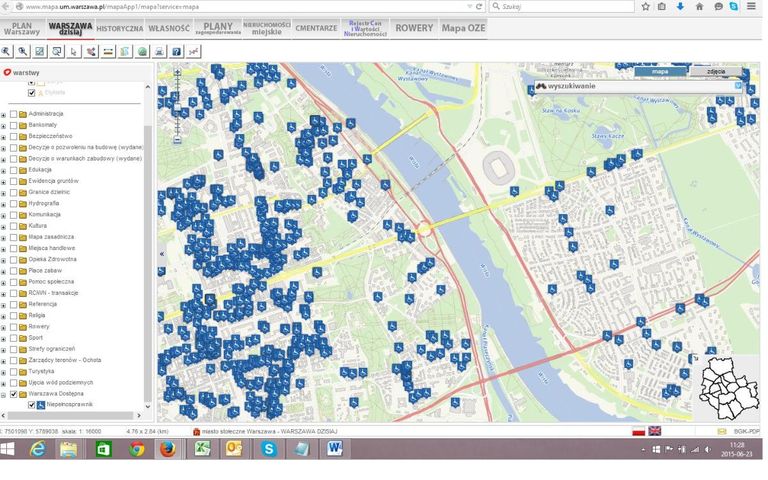The height and width of the screenshot is (480, 768).
Task: Switch map view to zdjęcia
Action: click(715, 72)
